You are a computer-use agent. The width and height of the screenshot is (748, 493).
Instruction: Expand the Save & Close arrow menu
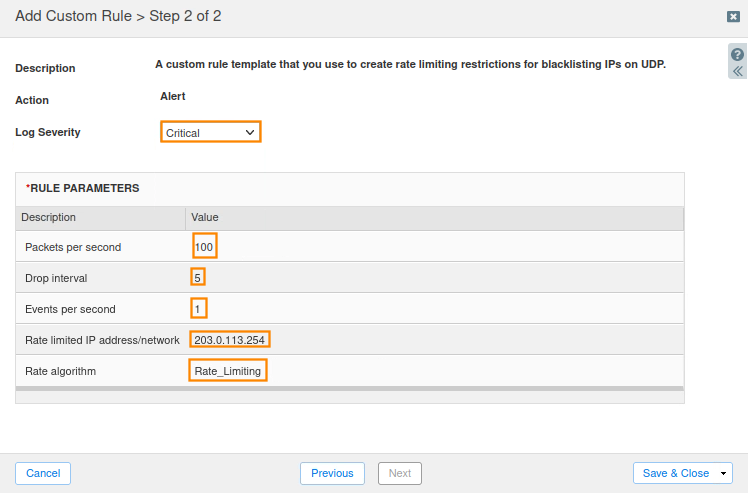pyautogui.click(x=723, y=473)
